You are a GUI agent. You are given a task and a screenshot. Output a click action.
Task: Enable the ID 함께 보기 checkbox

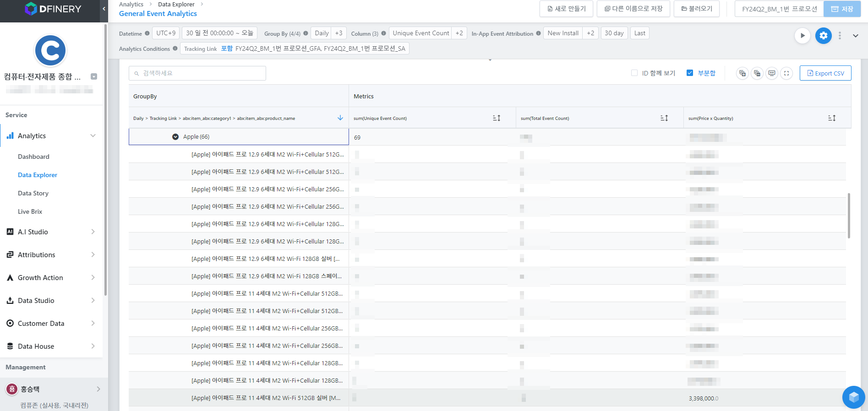click(634, 73)
